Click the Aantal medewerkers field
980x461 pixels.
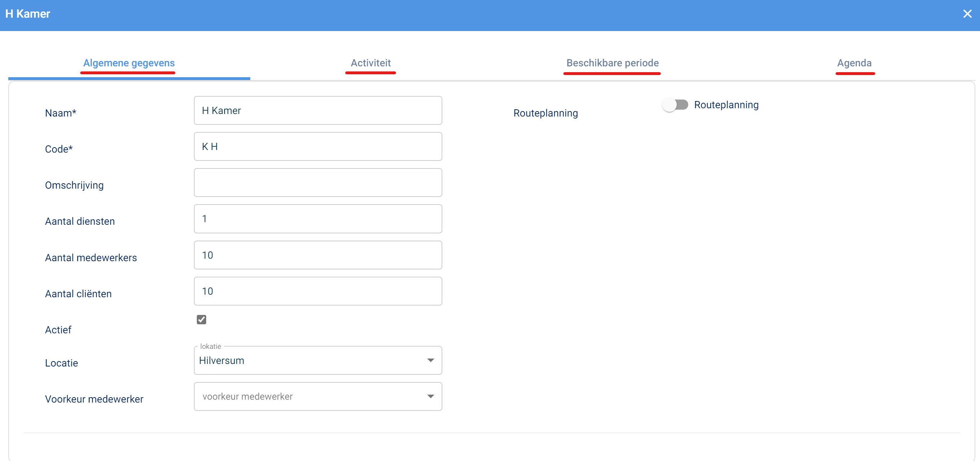click(x=318, y=255)
